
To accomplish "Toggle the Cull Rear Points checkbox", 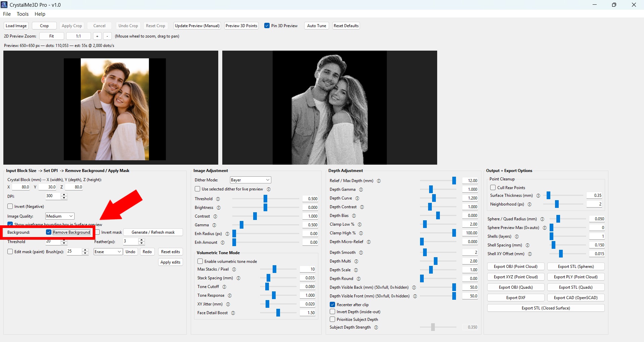I will tap(493, 187).
